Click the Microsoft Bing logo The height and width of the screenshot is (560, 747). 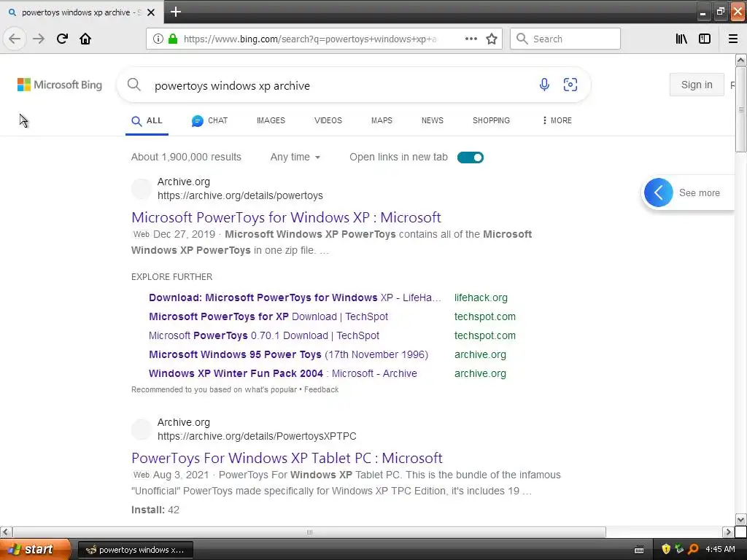pos(60,85)
